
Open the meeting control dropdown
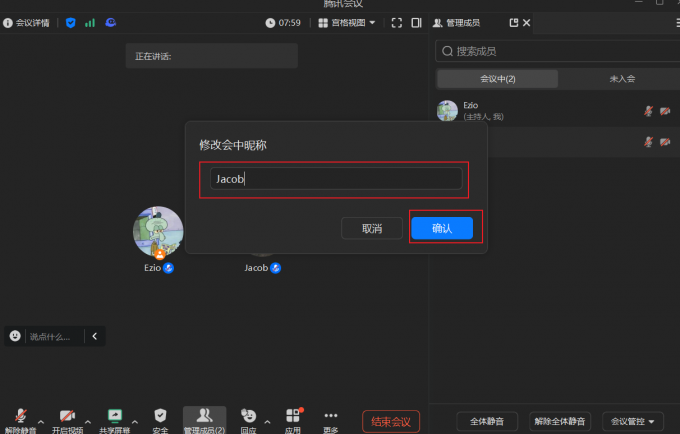point(633,421)
